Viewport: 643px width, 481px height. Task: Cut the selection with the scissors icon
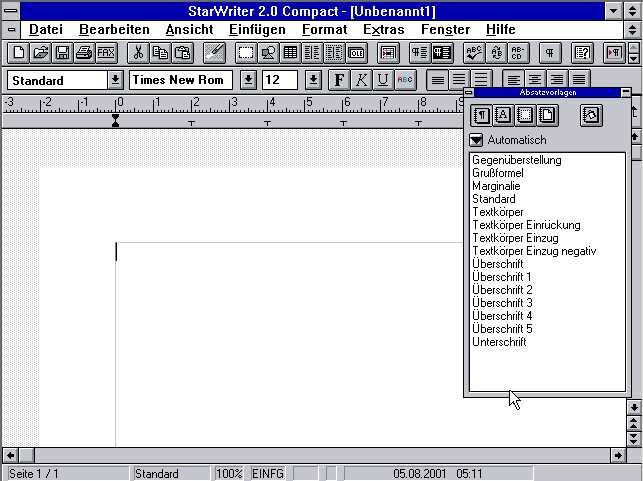click(138, 53)
